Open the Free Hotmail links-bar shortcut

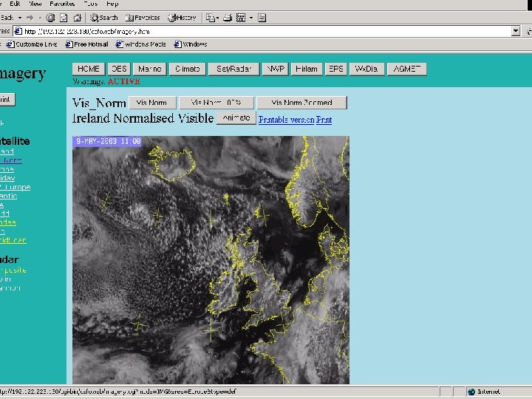[87, 44]
